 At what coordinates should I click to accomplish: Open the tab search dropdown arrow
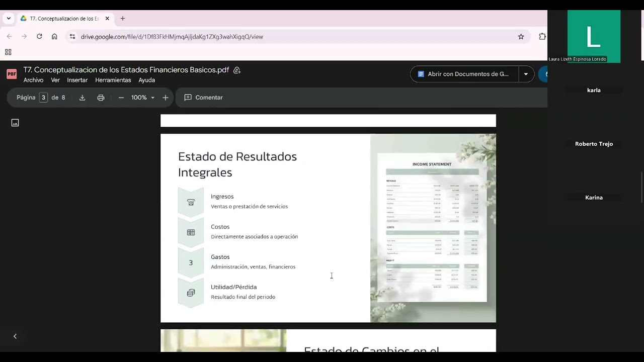coord(9,19)
